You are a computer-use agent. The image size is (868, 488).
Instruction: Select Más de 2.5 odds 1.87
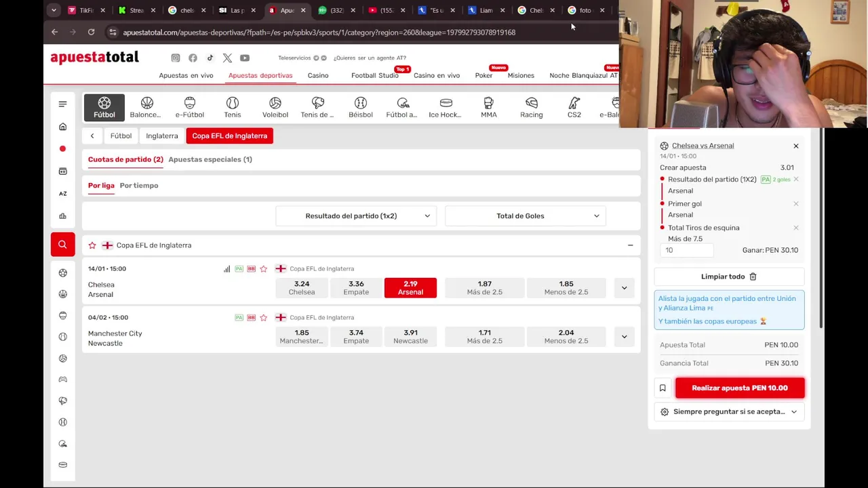485,288
